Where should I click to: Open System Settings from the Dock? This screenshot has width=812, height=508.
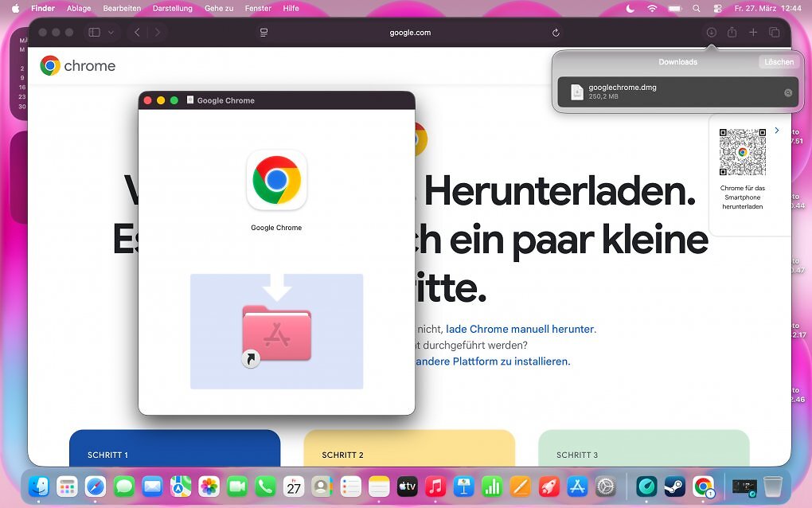point(605,487)
